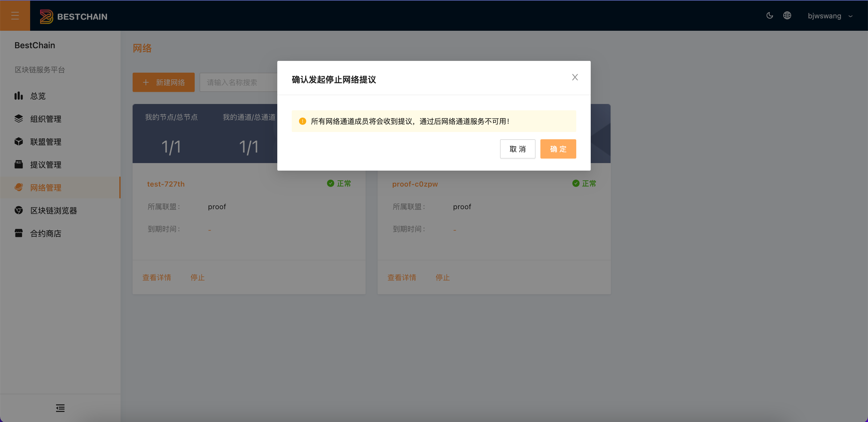This screenshot has width=868, height=422.
Task: Click 新建网络 button
Action: (163, 82)
